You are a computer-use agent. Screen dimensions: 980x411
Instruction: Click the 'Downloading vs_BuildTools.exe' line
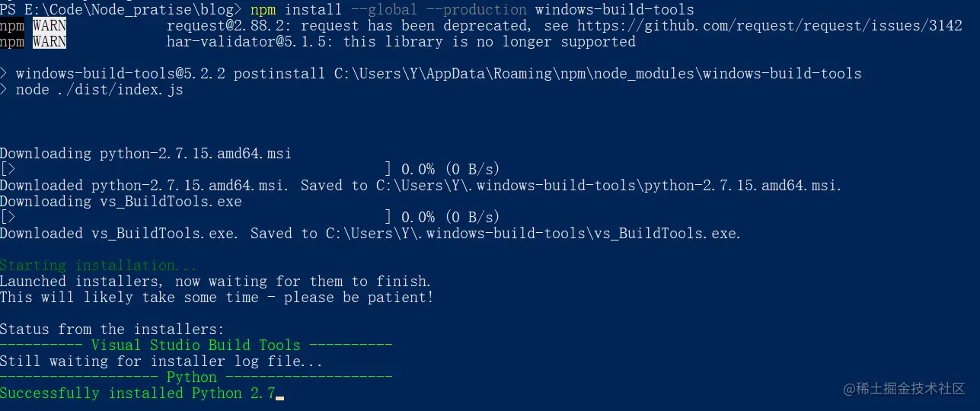(x=121, y=201)
